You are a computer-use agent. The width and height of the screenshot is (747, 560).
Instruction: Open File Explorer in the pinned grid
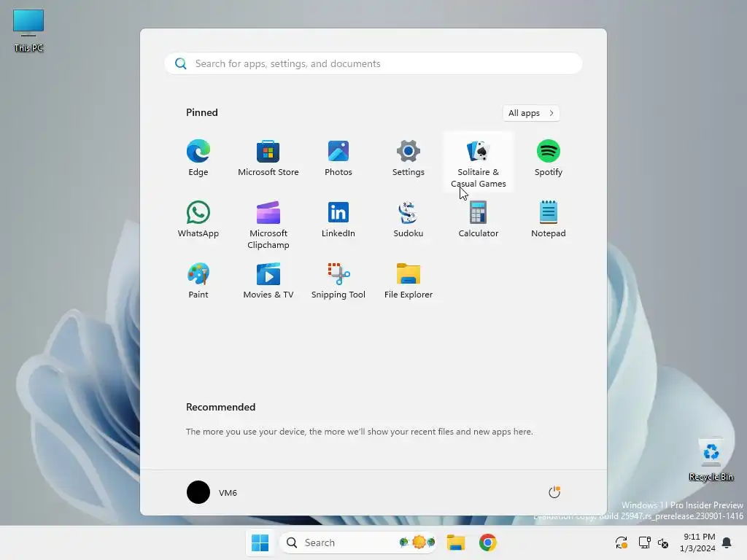pyautogui.click(x=409, y=281)
